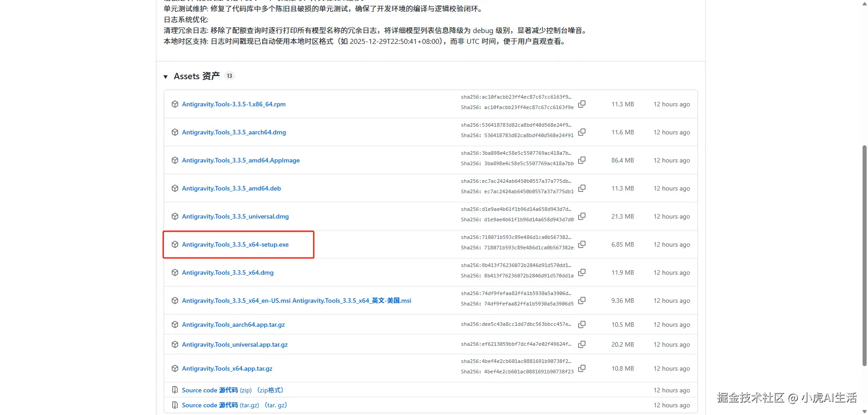Screen dimensions: 868x415
Task: Download Antigravity.Tools_3.3.5_aarch64.dmg
Action: click(x=234, y=132)
